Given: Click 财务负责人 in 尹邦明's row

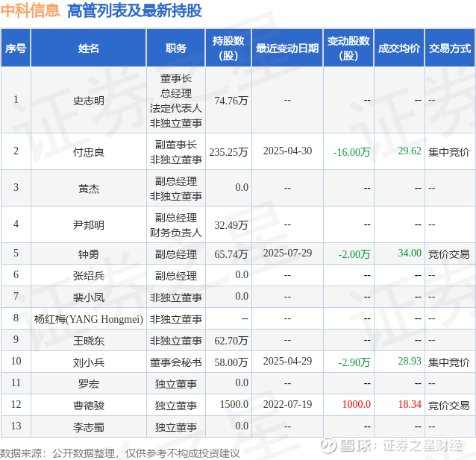Looking at the screenshot, I should coord(176,233).
